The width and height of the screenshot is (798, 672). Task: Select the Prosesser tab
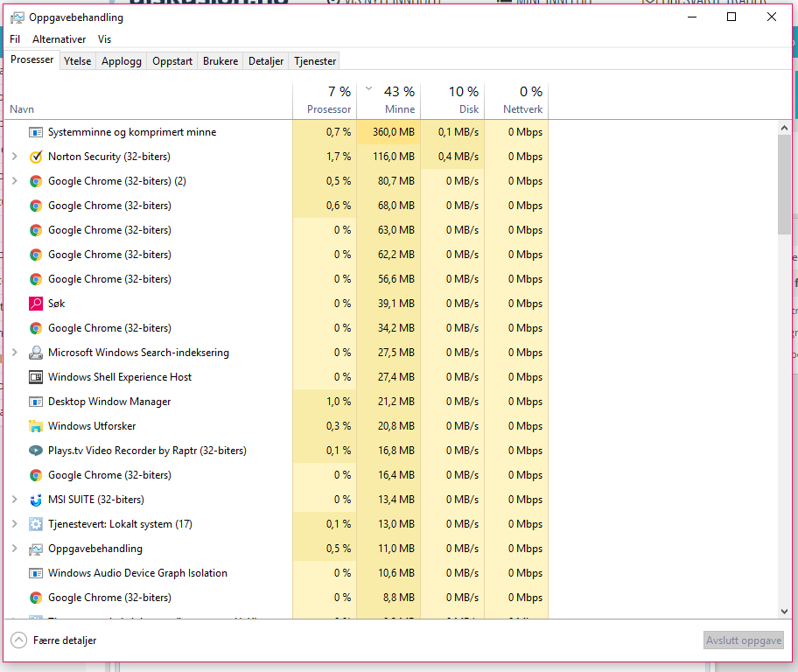(x=31, y=59)
